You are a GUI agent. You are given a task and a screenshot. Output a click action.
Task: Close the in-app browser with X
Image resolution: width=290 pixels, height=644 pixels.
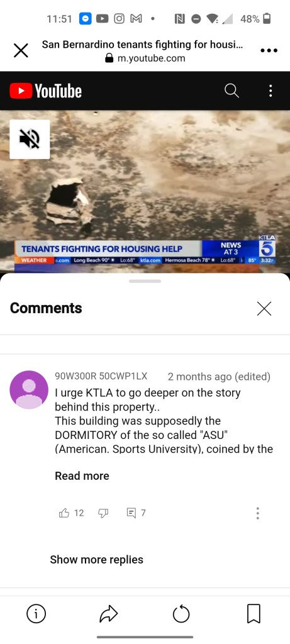[x=21, y=51]
